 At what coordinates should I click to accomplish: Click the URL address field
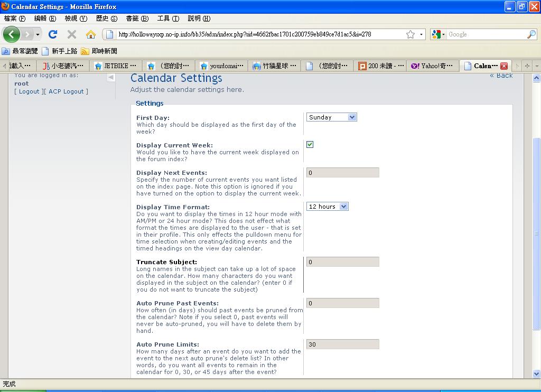[x=260, y=34]
